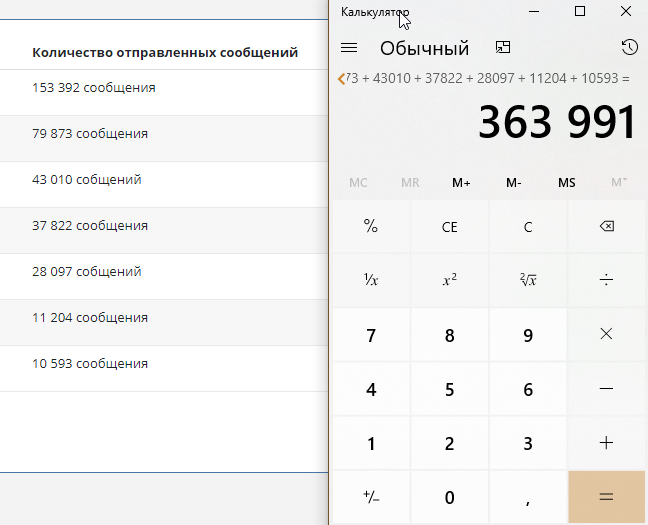Click the digit 7 key
This screenshot has height=525, width=648.
point(371,334)
